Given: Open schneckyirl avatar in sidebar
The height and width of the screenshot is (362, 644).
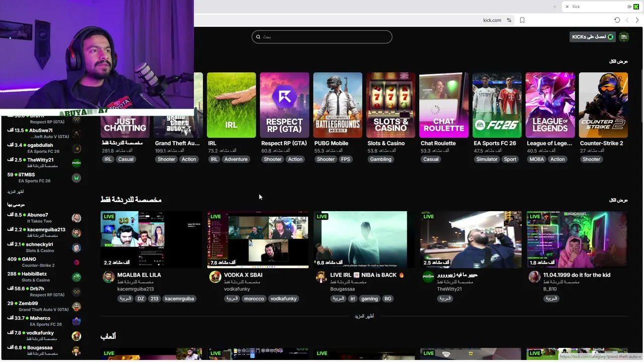Looking at the screenshot, I should (76, 247).
